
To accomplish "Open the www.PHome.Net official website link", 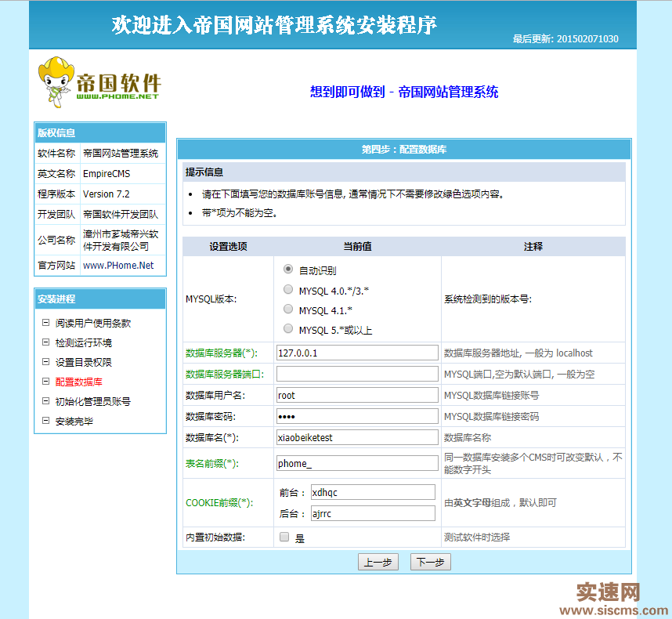I will (x=118, y=266).
